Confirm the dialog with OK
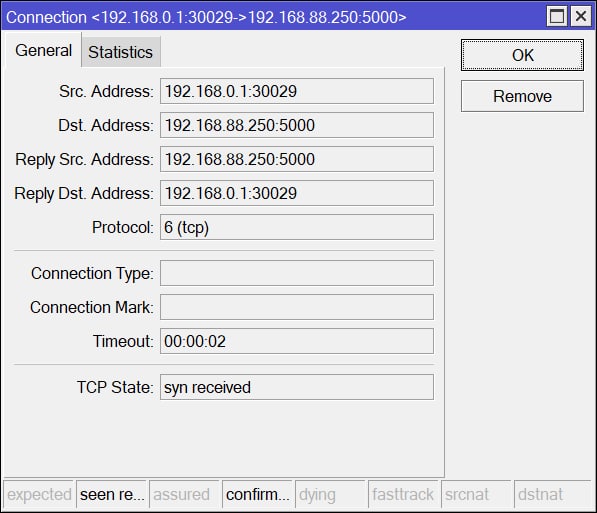Viewport: 597px width, 513px height. click(x=522, y=55)
